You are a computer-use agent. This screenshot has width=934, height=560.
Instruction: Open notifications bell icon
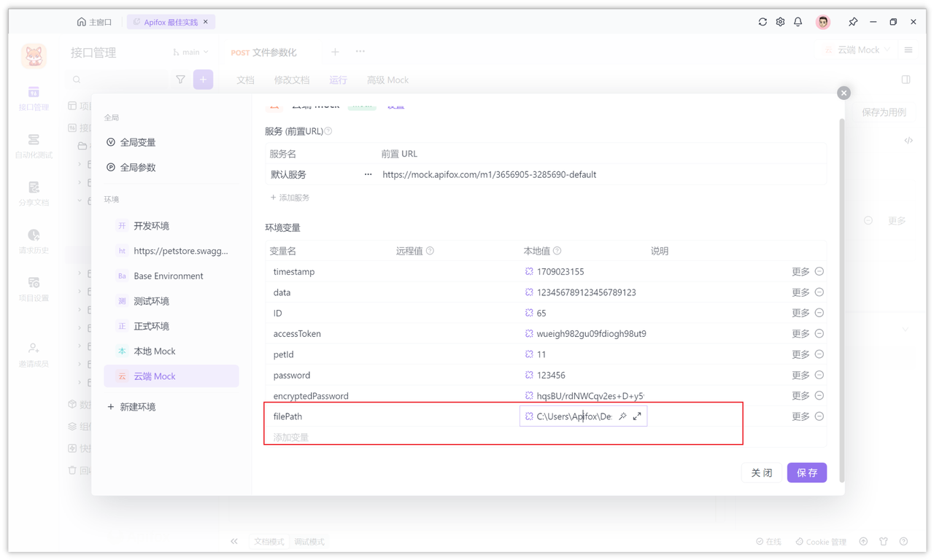[798, 22]
